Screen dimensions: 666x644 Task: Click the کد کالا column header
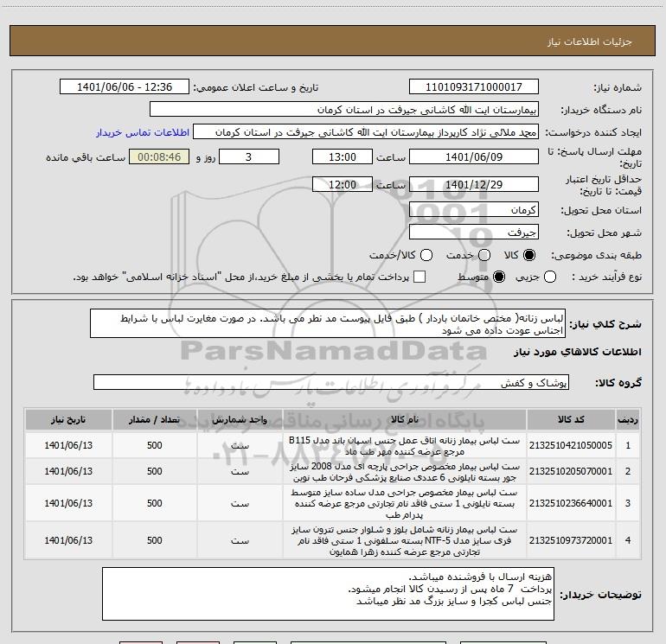(571, 419)
